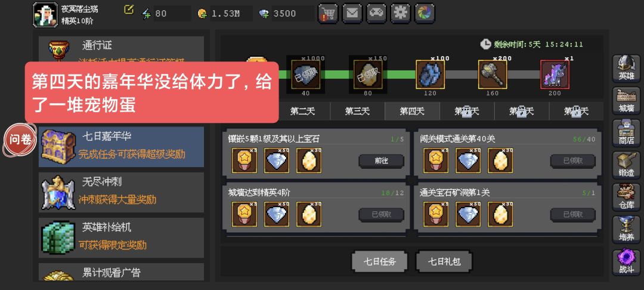Click 前往 button for gem inlay task
Image resolution: width=644 pixels, height=290 pixels.
click(x=381, y=161)
